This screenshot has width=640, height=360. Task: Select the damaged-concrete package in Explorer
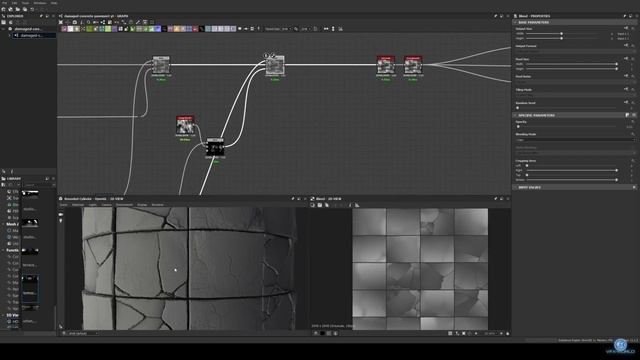pyautogui.click(x=28, y=29)
